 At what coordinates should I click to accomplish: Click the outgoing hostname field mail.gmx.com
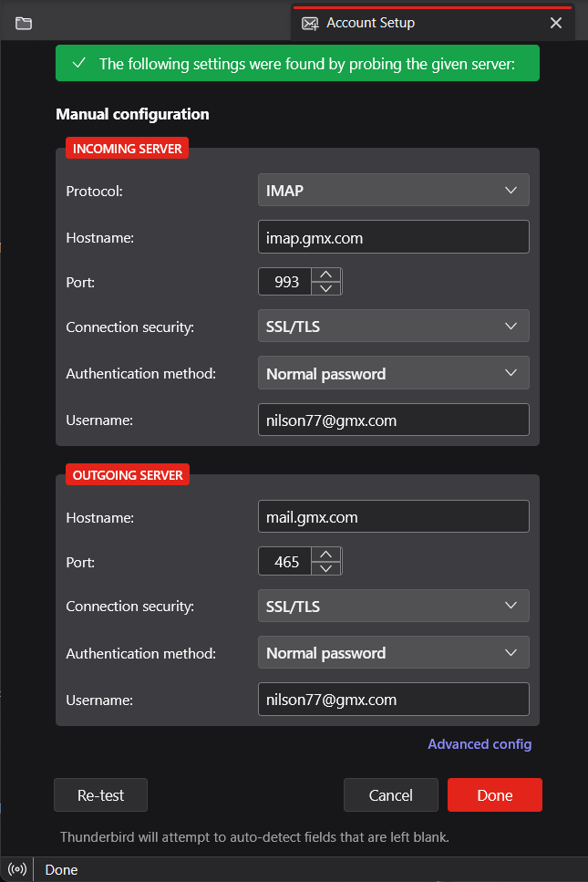coord(393,516)
